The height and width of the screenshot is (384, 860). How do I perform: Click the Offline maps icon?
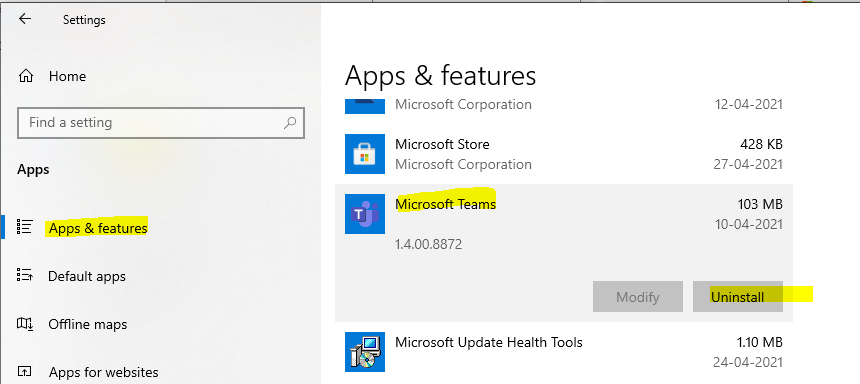pyautogui.click(x=25, y=324)
